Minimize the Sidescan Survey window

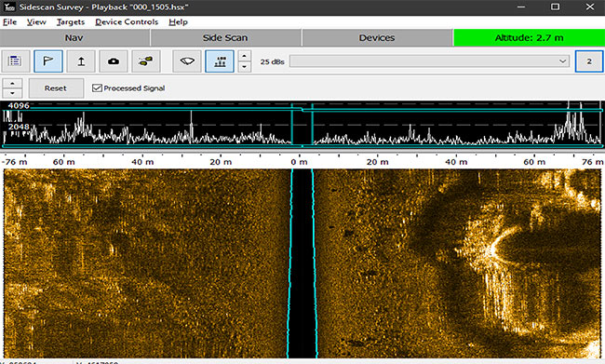click(521, 7)
